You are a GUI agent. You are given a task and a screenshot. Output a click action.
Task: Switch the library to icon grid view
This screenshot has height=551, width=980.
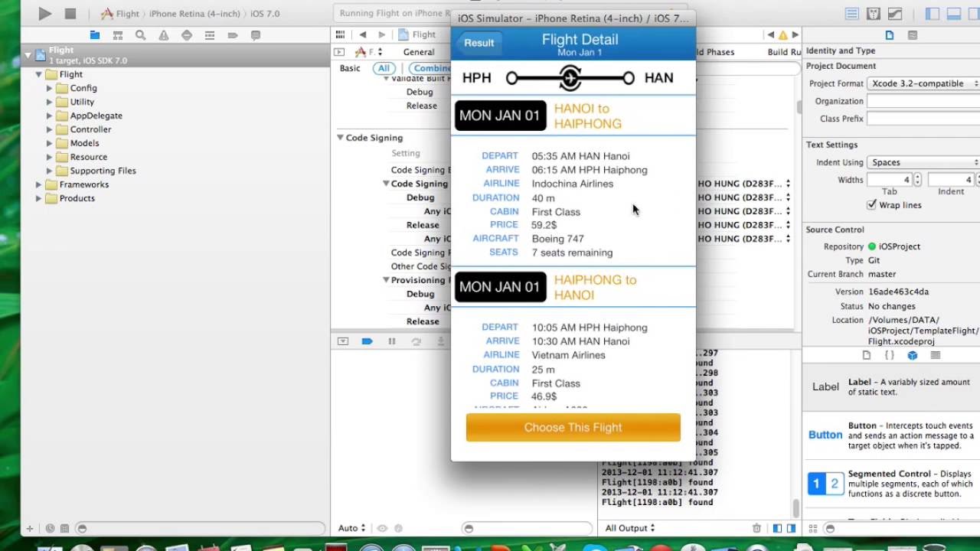[x=813, y=528]
